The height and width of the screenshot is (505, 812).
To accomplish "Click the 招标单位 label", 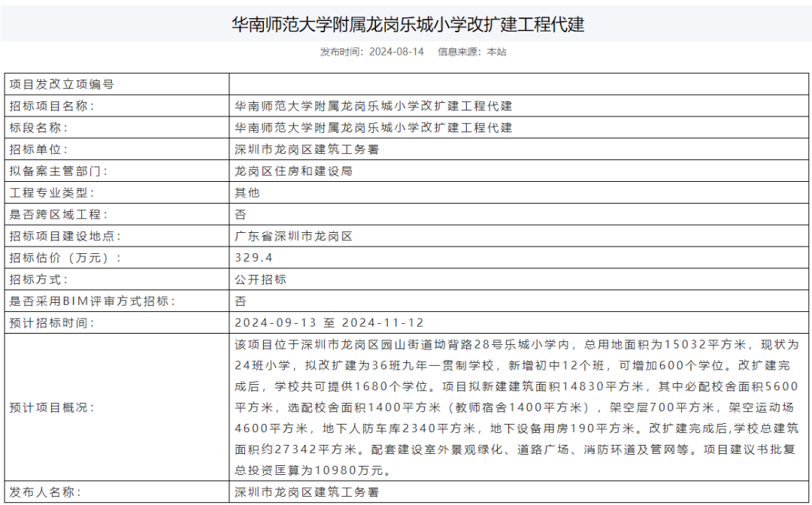I will click(39, 150).
